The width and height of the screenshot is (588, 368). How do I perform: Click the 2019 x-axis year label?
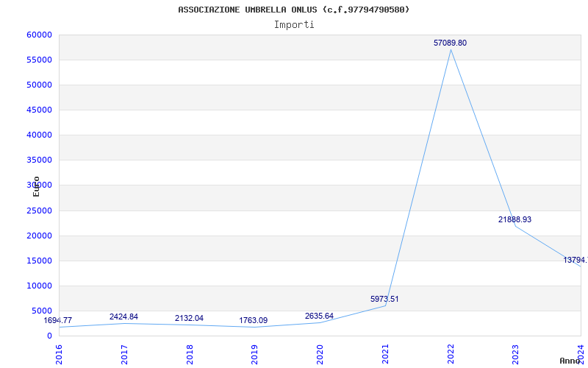[x=254, y=355]
